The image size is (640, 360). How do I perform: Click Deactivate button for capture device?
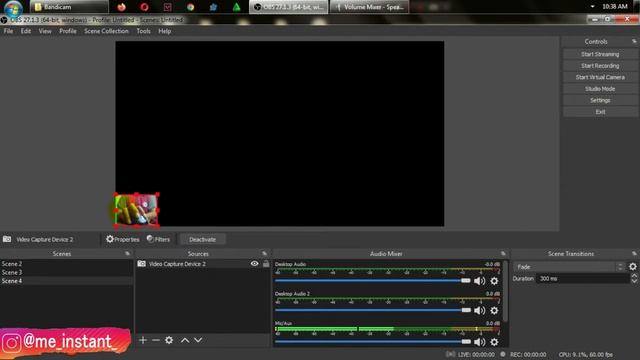(x=202, y=239)
